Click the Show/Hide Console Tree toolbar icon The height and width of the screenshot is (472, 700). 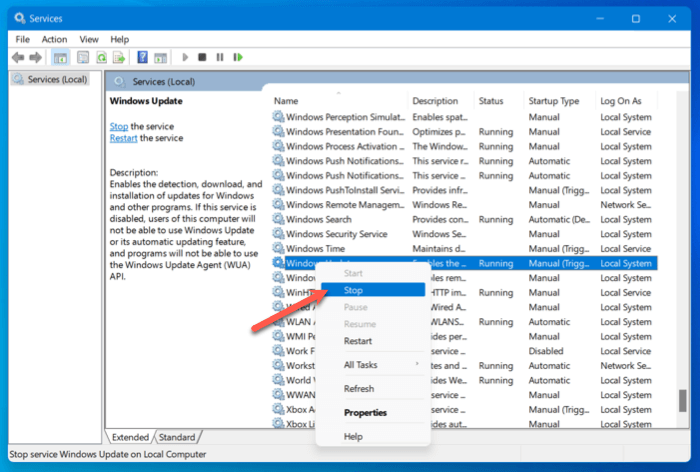(59, 58)
